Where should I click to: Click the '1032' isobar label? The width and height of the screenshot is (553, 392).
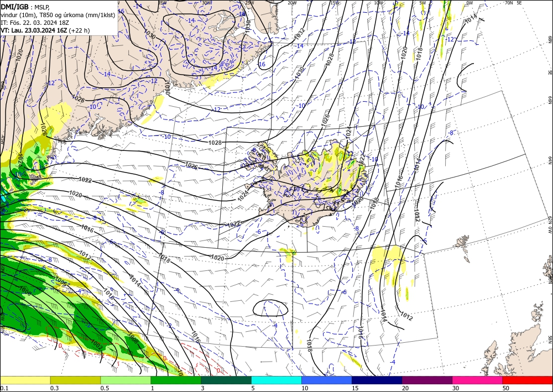(299, 34)
